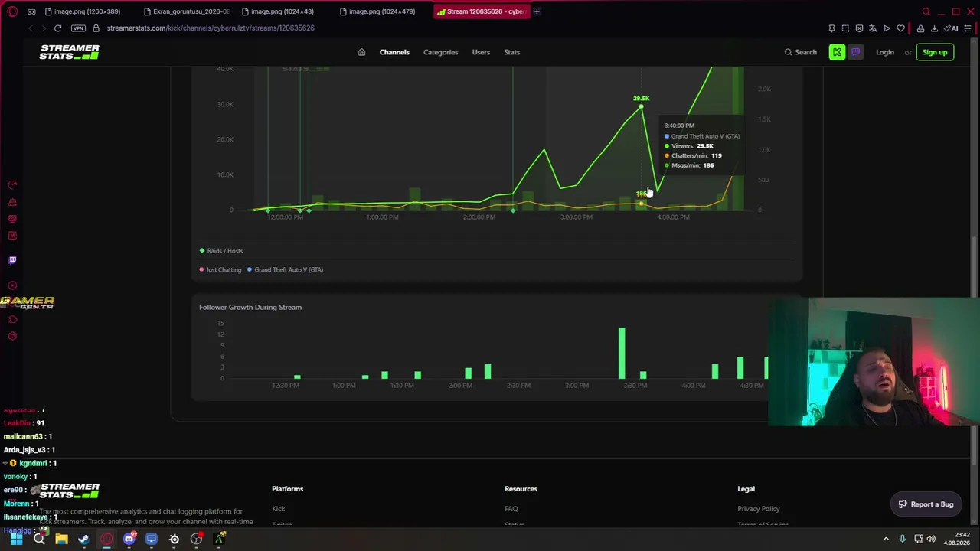Toggle Raids / Hosts legend item
This screenshot has height=551, width=980.
coord(221,251)
